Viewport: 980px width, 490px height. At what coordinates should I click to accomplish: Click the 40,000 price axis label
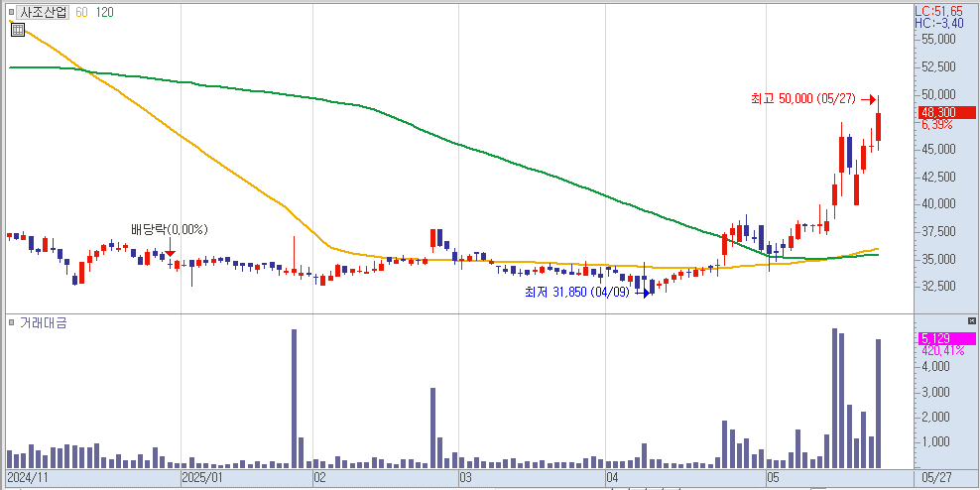[939, 203]
